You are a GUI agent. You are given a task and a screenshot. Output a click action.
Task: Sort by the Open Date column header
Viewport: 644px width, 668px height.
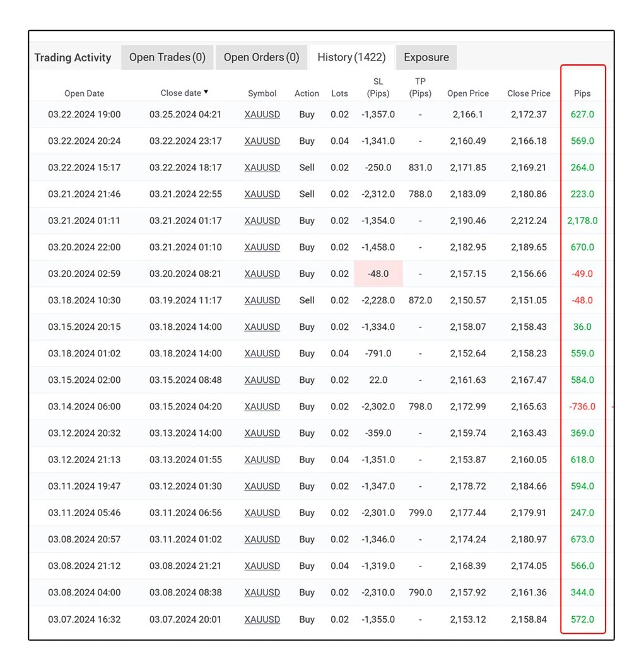[x=84, y=93]
